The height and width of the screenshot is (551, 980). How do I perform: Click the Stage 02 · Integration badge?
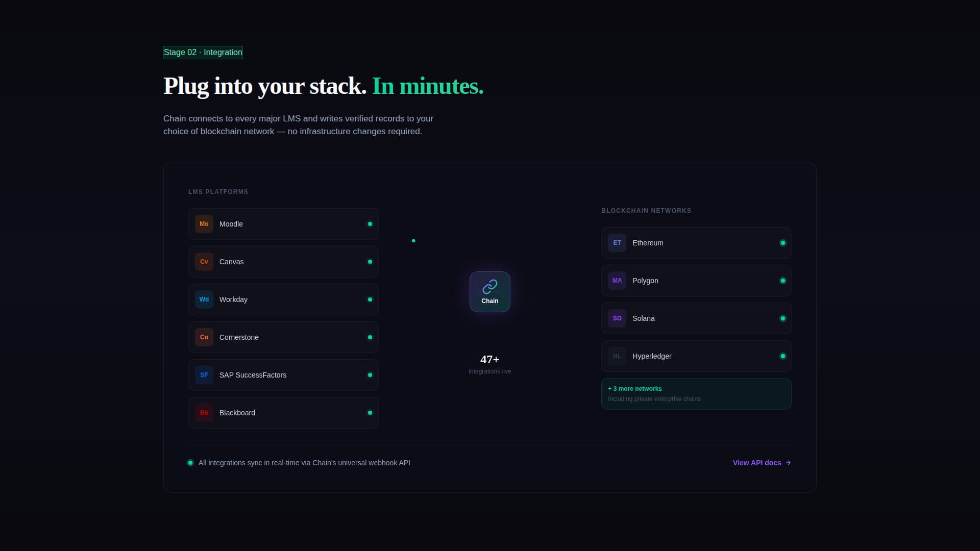pos(203,53)
